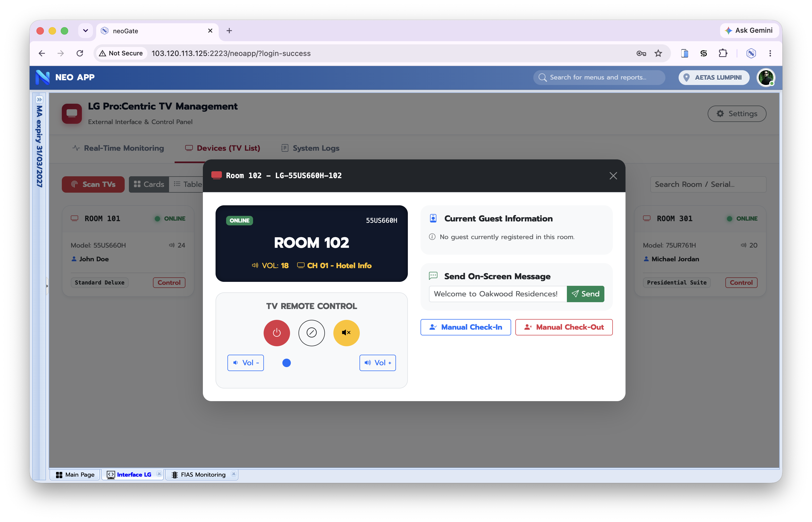Screen dimensions: 812x522
Task: Expand the tab search dropdown arrow
Action: (x=86, y=31)
